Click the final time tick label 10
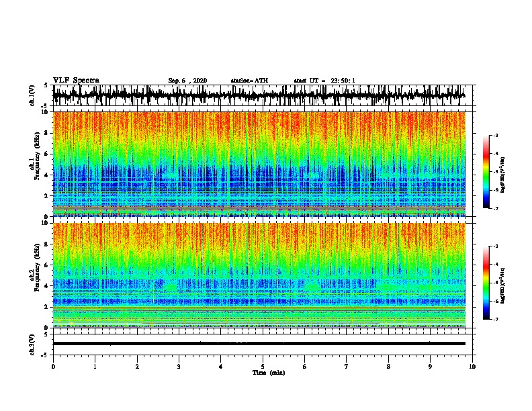This screenshot has width=532, height=411. (x=472, y=367)
